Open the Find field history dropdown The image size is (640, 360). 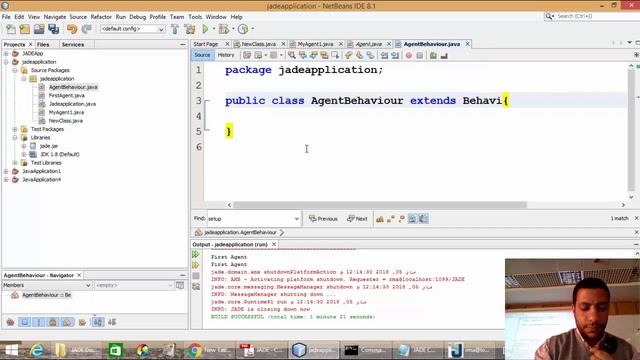tap(296, 219)
